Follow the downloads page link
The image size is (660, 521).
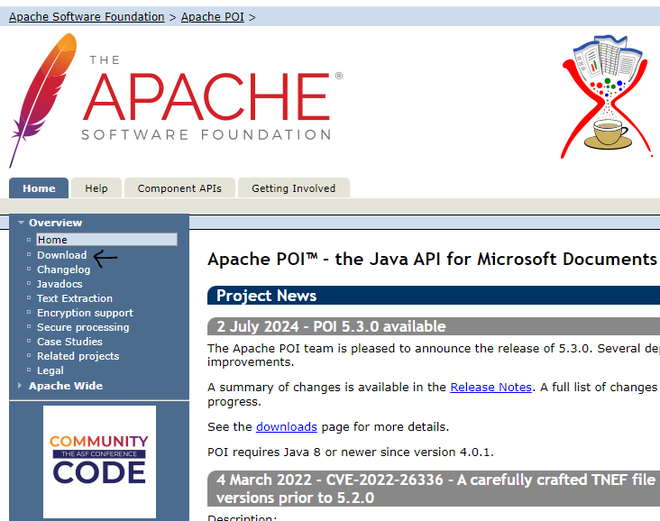pos(287,427)
